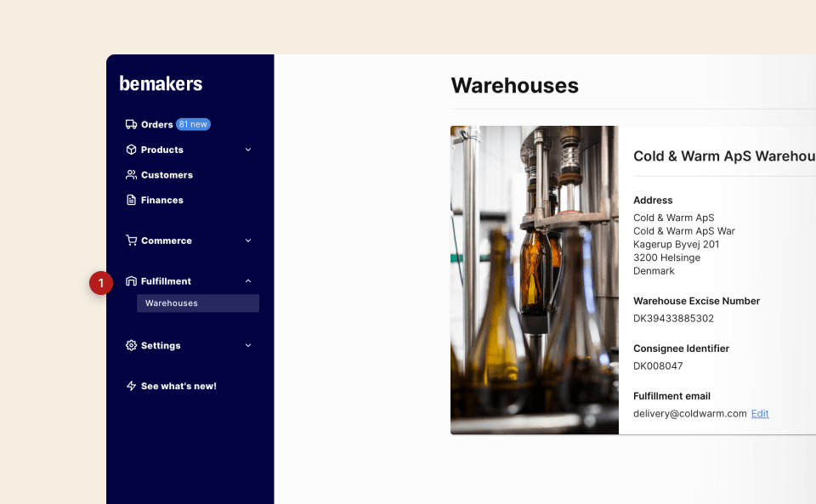
Task: Expand the Products menu
Action: pyautogui.click(x=247, y=150)
